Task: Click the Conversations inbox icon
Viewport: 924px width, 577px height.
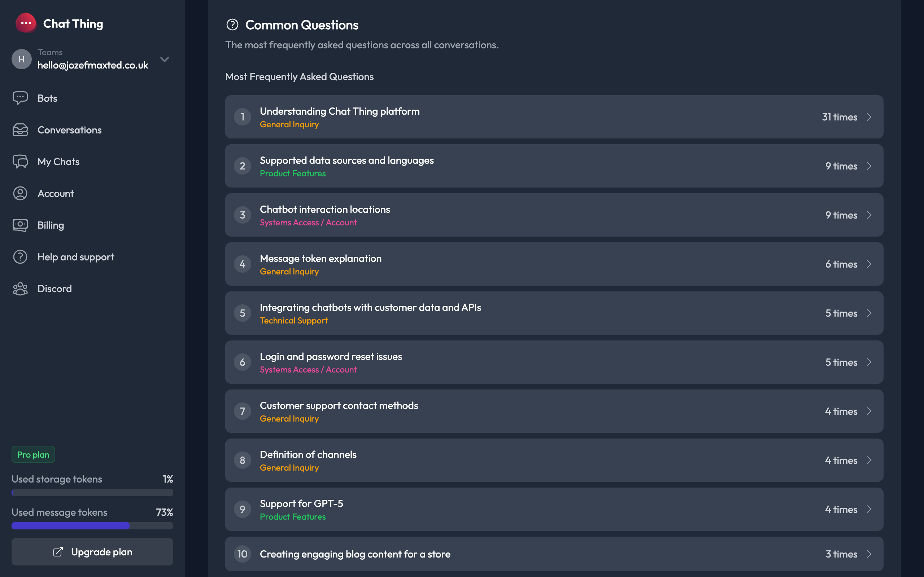Action: point(20,130)
